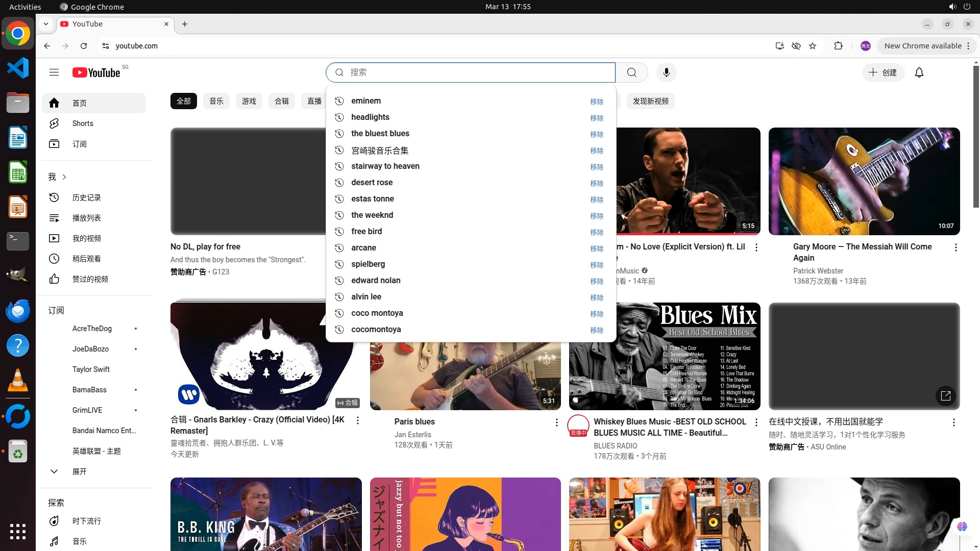Select the 音乐 filter chip
This screenshot has width=980, height=551.
tap(216, 101)
